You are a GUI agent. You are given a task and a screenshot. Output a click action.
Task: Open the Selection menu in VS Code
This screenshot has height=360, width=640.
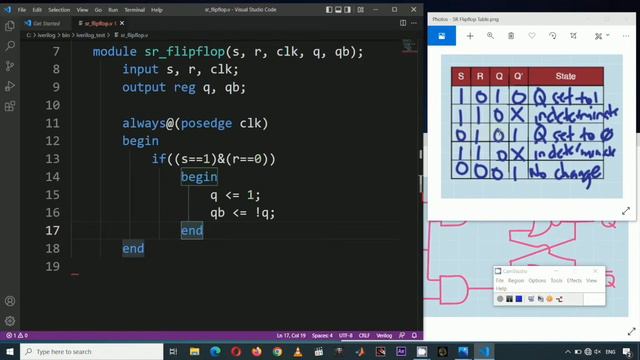pyautogui.click(x=59, y=9)
